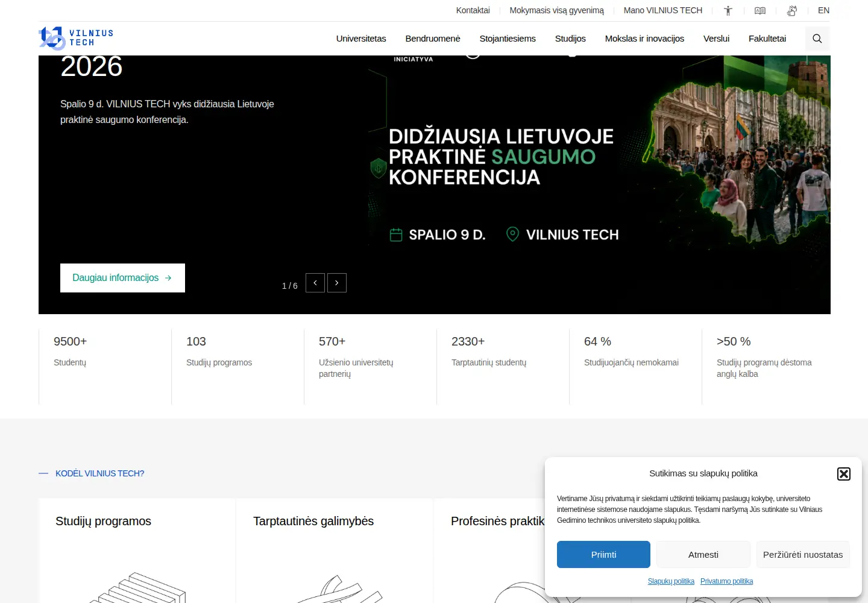This screenshot has width=868, height=603.
Task: Click the Daugiau informacijos button
Action: pos(122,278)
